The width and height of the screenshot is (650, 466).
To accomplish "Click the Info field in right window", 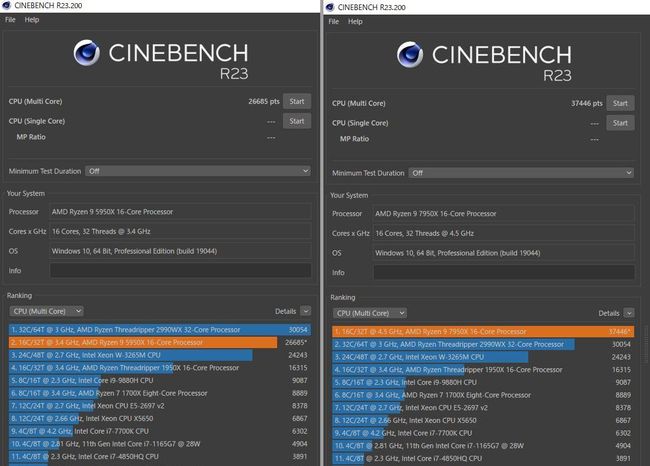I will pyautogui.click(x=504, y=272).
